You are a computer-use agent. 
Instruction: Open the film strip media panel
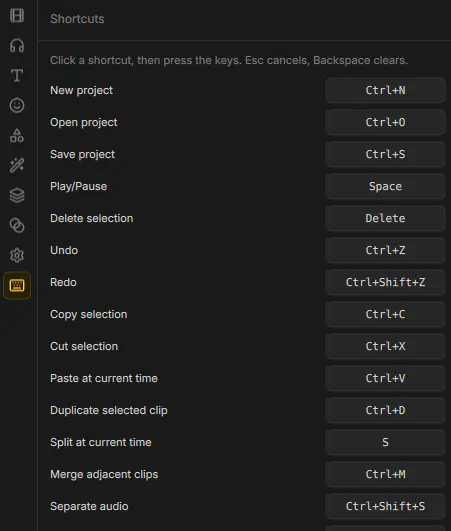pos(17,16)
